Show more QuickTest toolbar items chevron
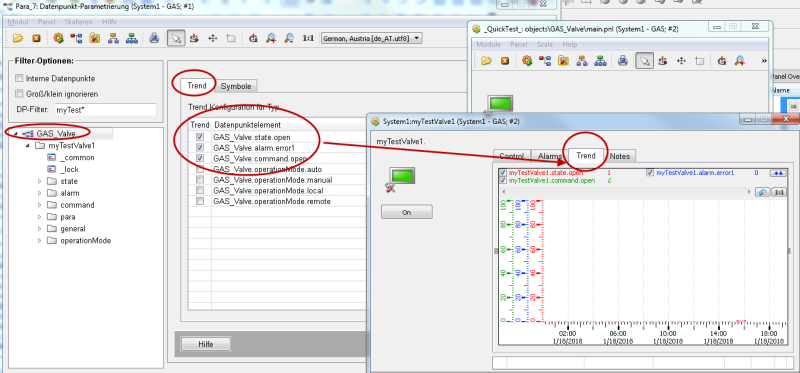Viewport: 800px width, 373px height. tap(764, 61)
